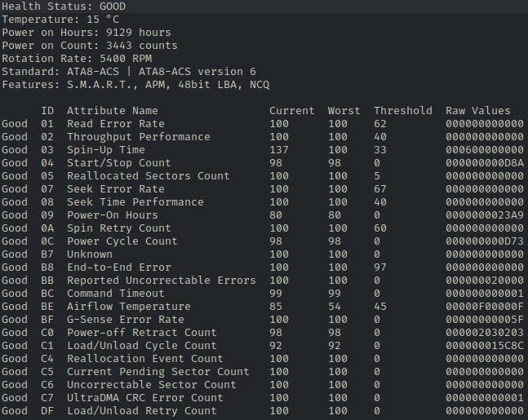This screenshot has width=528, height=420.
Task: Click the Airflow Temperature attribute name
Action: tap(128, 307)
